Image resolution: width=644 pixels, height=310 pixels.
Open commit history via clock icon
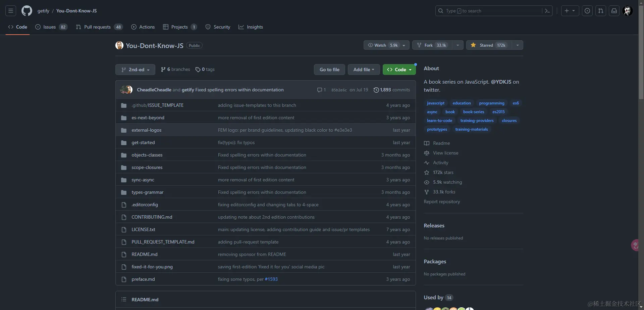[x=376, y=90]
